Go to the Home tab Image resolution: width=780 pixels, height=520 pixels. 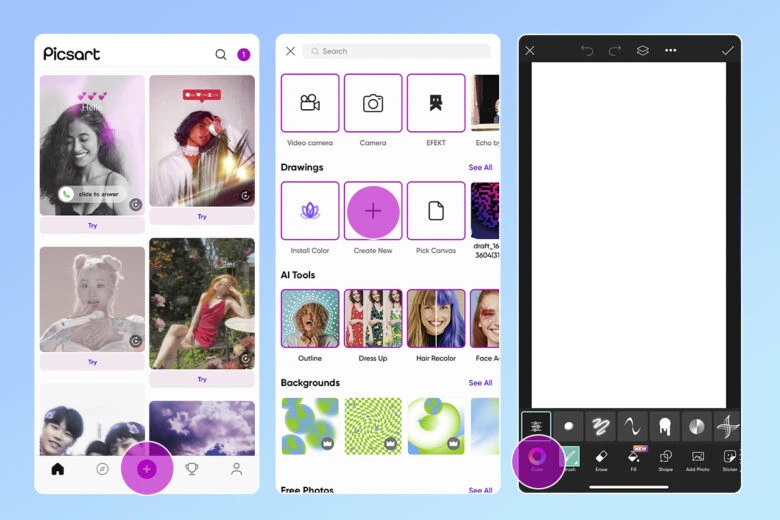coord(57,469)
